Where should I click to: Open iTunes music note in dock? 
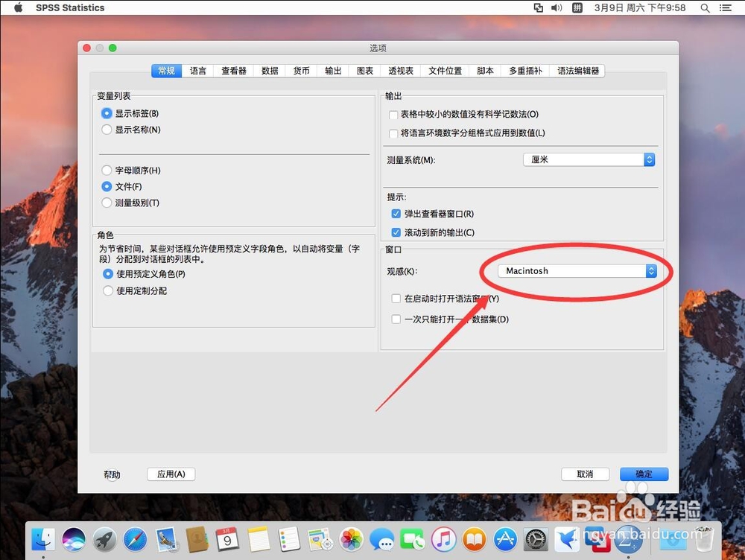[x=443, y=540]
